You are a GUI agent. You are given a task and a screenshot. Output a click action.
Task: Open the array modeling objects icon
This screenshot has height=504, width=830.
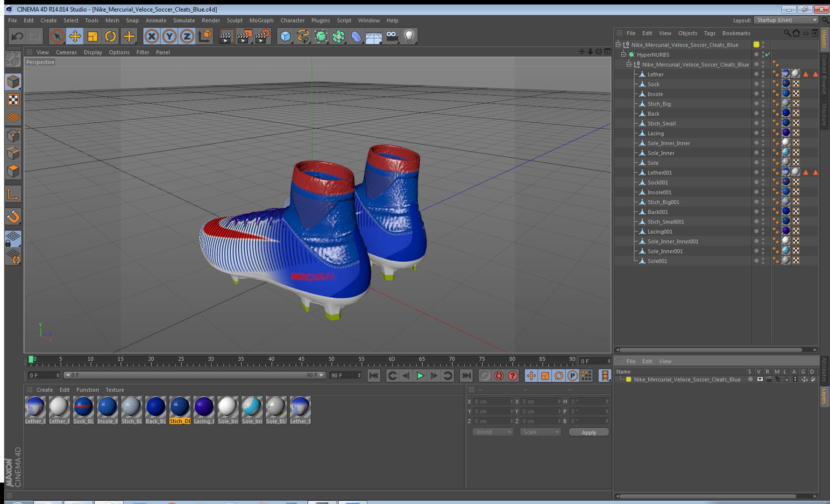[x=339, y=36]
